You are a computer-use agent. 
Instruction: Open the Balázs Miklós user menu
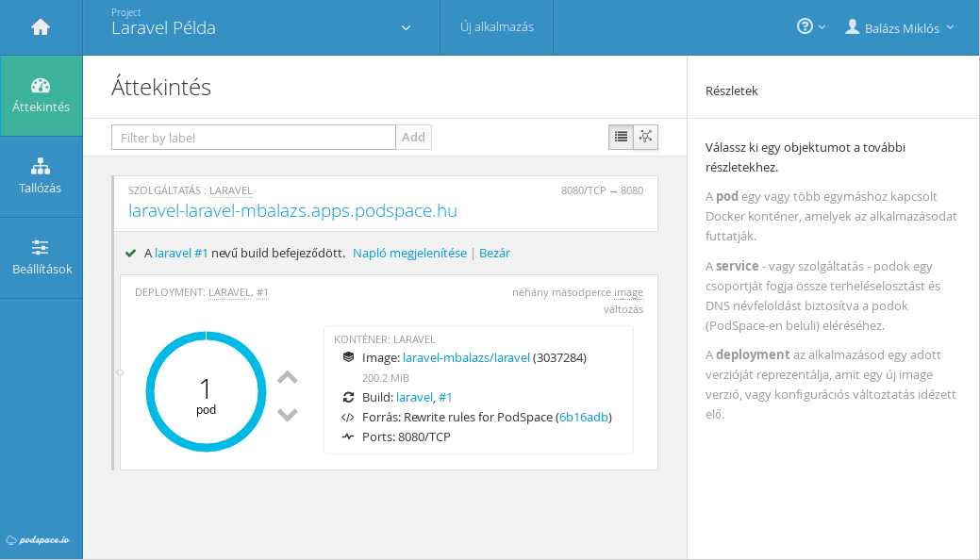pyautogui.click(x=900, y=27)
